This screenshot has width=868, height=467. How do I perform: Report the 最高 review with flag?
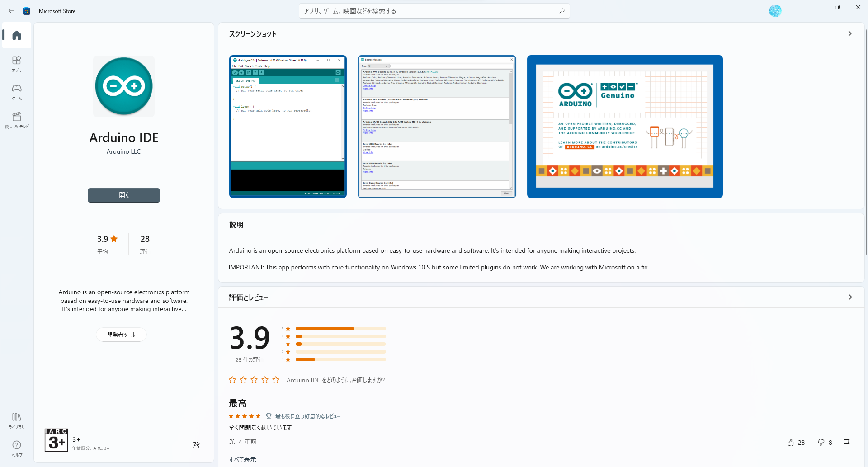847,443
